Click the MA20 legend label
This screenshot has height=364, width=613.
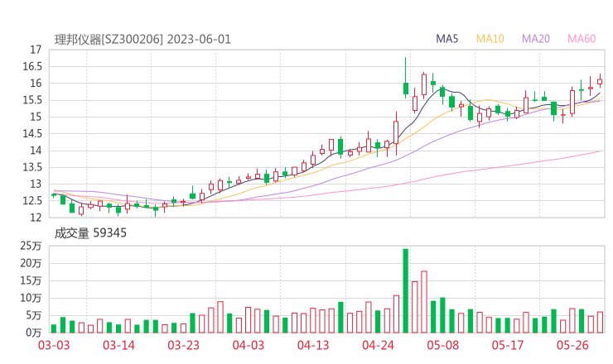[x=536, y=39]
